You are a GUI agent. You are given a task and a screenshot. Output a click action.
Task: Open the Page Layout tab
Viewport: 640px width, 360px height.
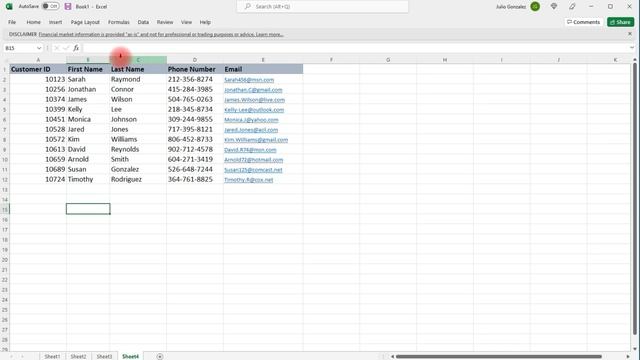(85, 22)
